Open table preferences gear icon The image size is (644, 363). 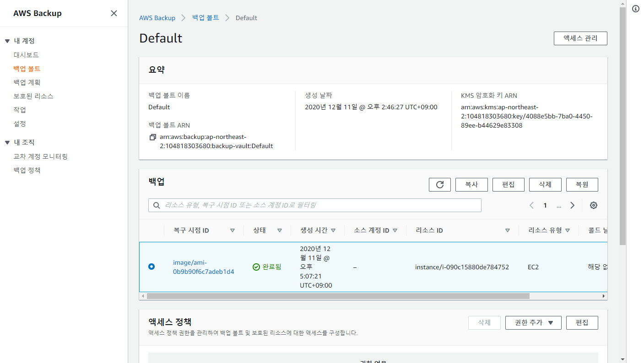594,205
